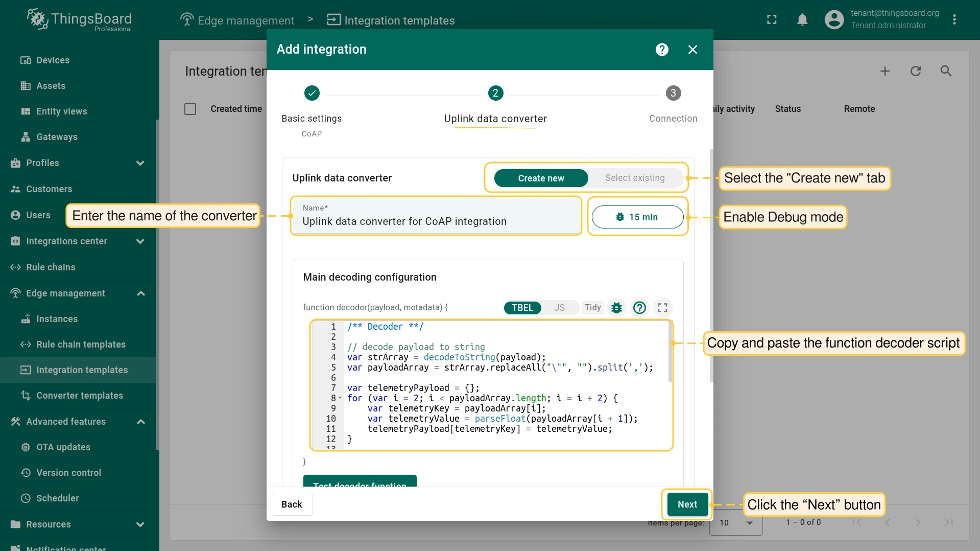Open the items per page dropdown
Viewport: 980px width, 551px height.
coord(736,523)
